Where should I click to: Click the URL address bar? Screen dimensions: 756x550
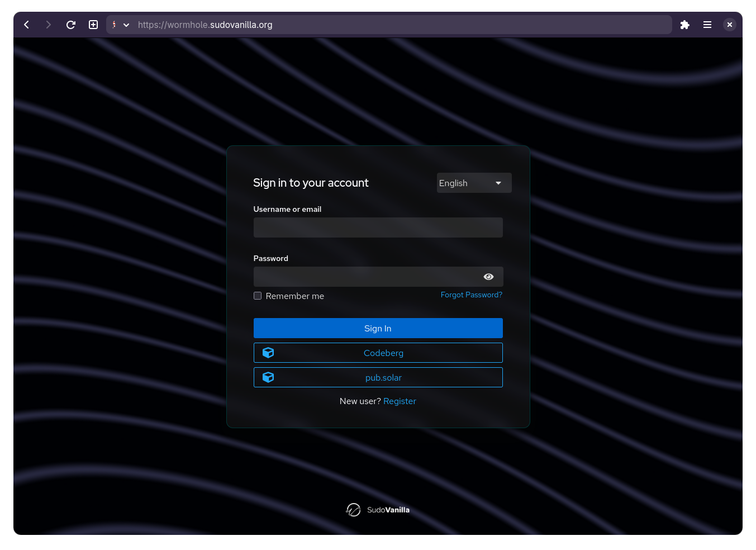point(391,25)
